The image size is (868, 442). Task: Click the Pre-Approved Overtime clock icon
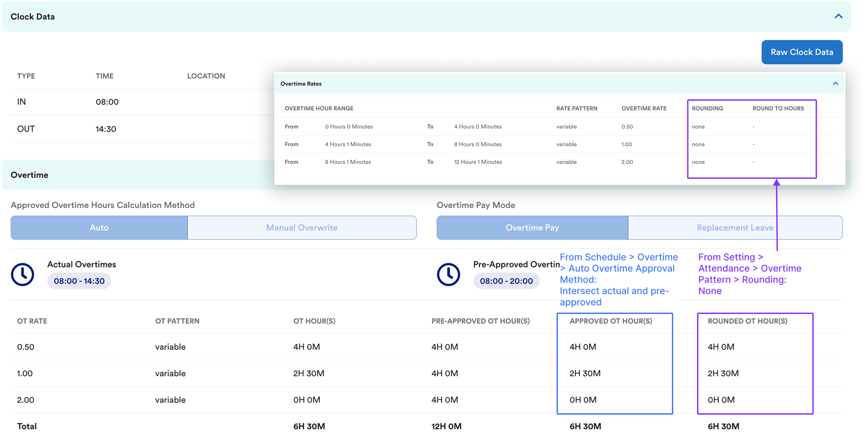(x=448, y=275)
